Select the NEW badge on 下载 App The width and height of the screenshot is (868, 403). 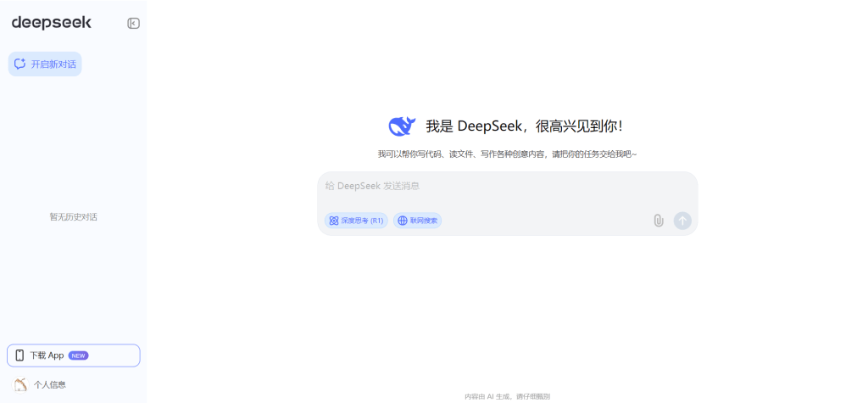(78, 355)
